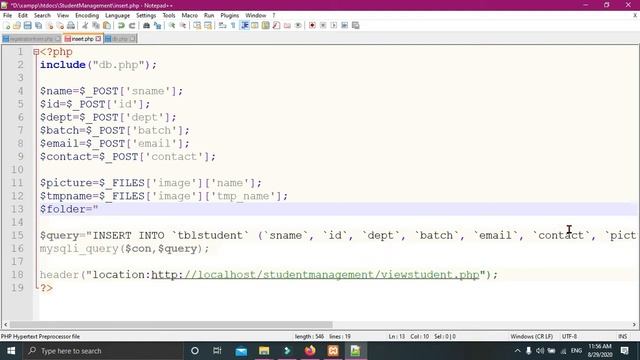Click the New file toolbar icon
Image resolution: width=640 pixels, height=360 pixels.
pyautogui.click(x=7, y=25)
